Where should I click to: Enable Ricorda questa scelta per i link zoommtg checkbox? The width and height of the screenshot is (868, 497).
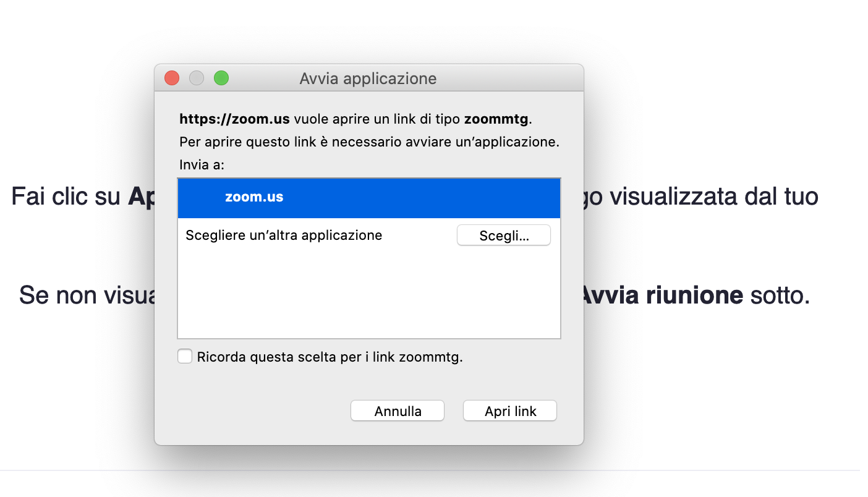pos(185,357)
